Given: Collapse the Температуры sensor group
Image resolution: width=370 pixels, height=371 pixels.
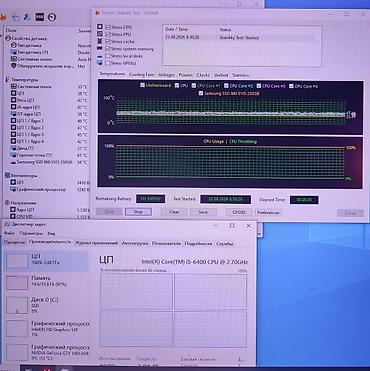Looking at the screenshot, I should pyautogui.click(x=26, y=80).
